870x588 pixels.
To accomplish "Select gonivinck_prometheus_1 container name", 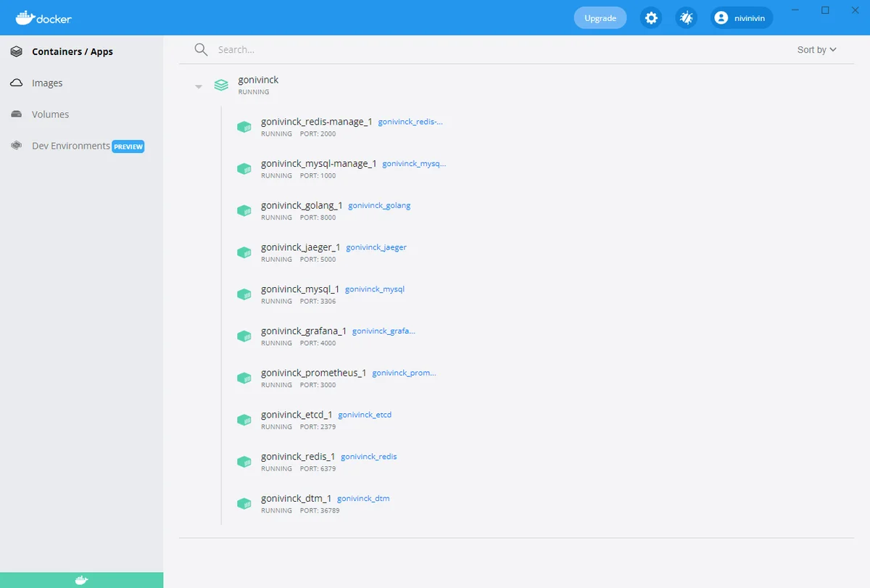I will pos(314,373).
